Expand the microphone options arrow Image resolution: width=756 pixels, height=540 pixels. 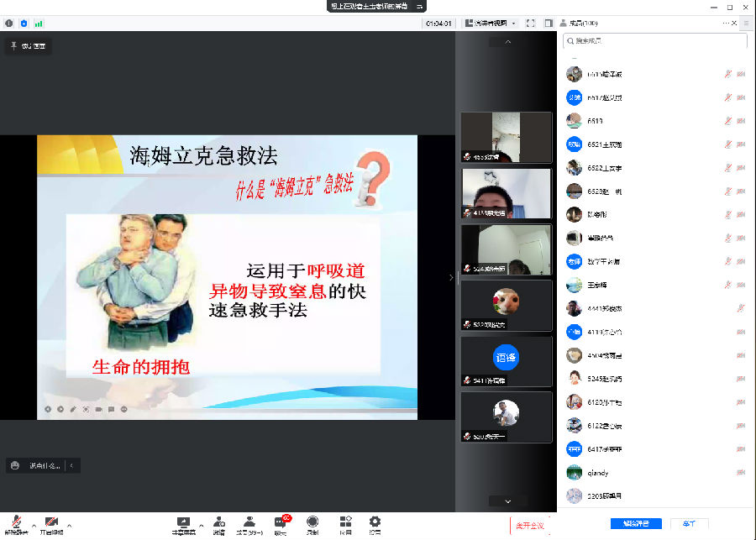click(x=34, y=525)
